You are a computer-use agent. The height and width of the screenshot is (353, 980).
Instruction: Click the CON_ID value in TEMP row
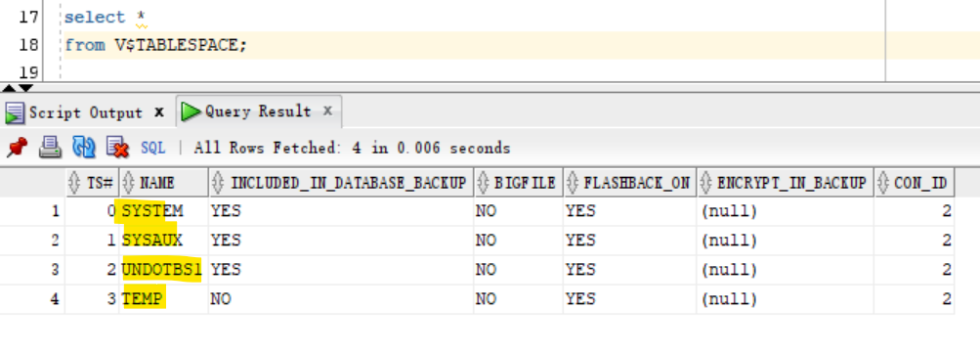[x=914, y=299]
